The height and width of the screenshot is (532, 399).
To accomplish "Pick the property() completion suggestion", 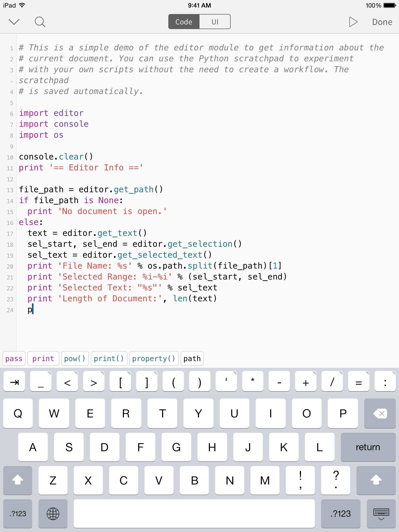I will pyautogui.click(x=154, y=358).
